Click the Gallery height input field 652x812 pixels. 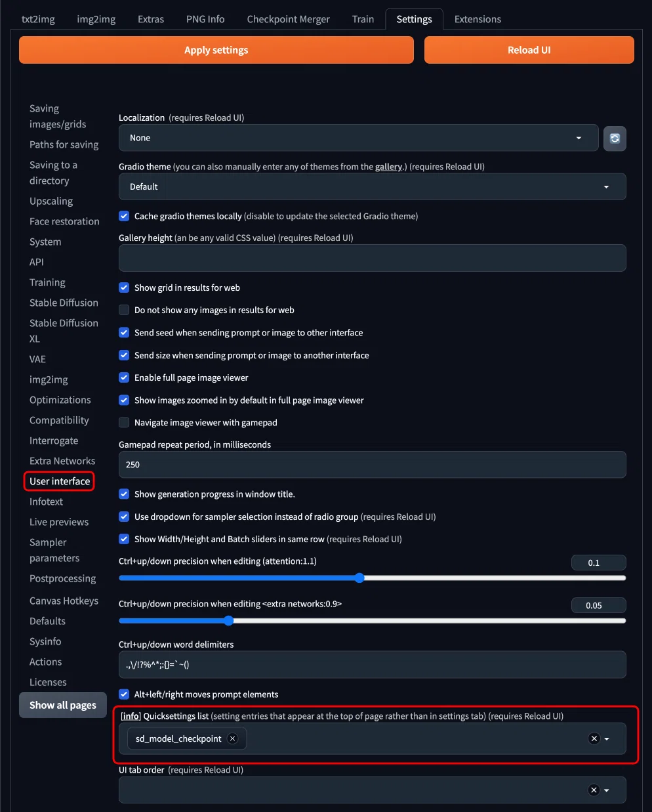coord(372,258)
